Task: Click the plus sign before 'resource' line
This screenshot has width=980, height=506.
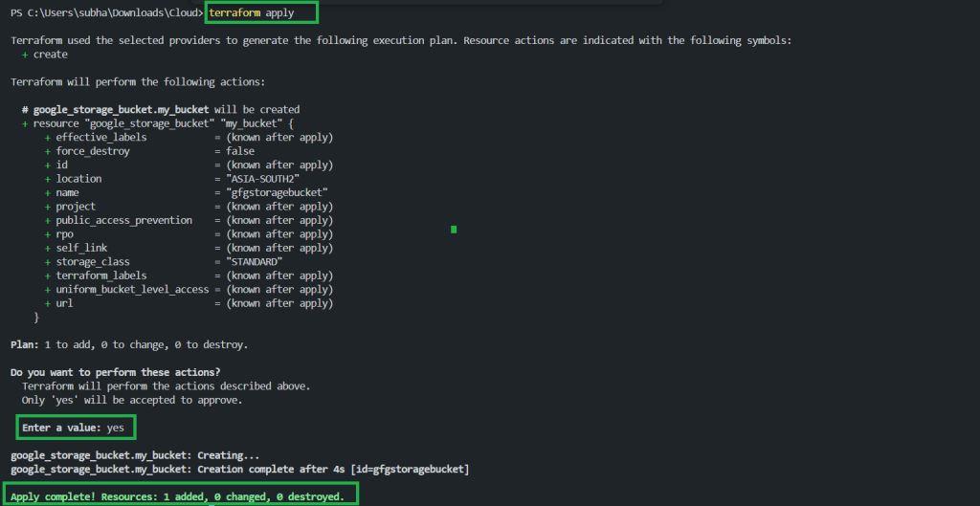Action: click(x=25, y=123)
